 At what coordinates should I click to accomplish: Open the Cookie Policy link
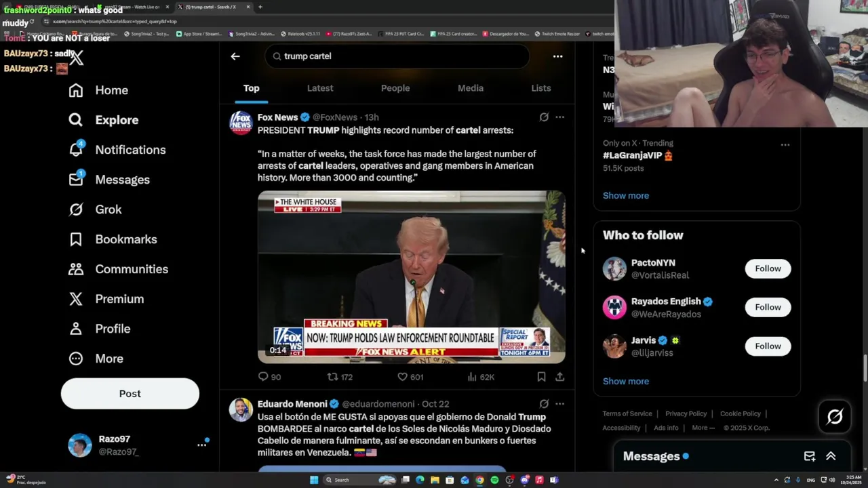click(741, 413)
